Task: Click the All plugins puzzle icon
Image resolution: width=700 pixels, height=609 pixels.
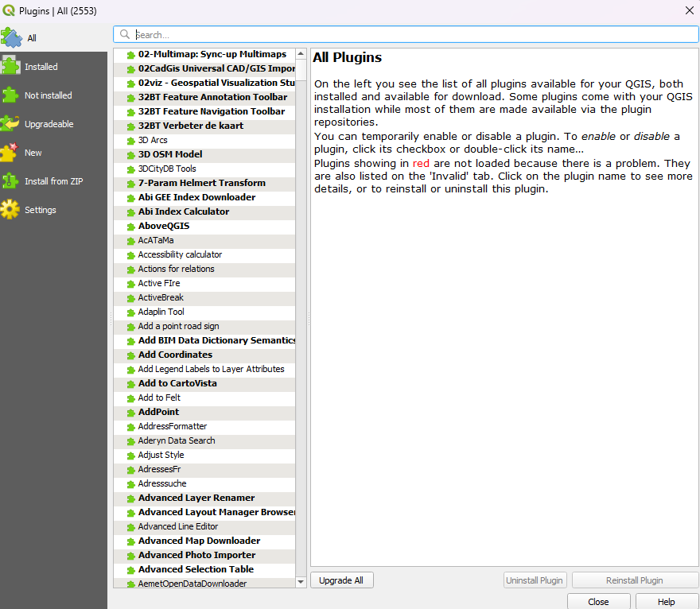Action: [x=11, y=38]
